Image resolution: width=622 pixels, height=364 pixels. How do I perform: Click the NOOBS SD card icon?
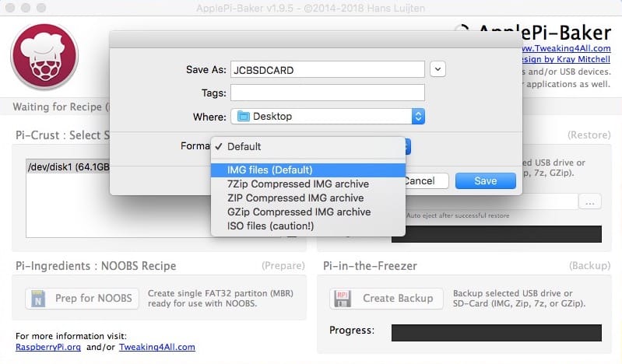click(38, 299)
